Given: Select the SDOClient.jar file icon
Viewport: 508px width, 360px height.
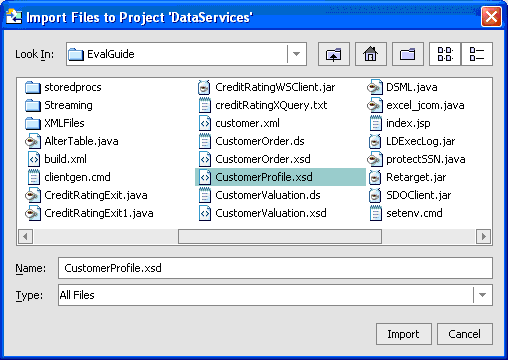Looking at the screenshot, I should click(x=375, y=195).
